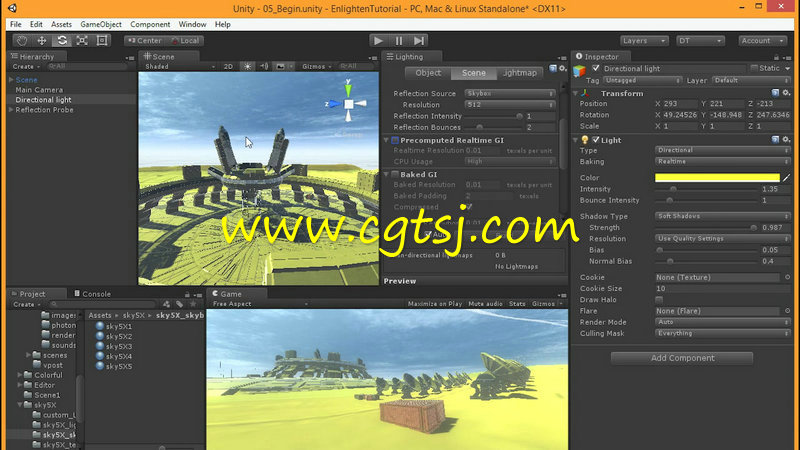Start Play mode
Screen dimensions: 800x450
pyautogui.click(x=378, y=41)
